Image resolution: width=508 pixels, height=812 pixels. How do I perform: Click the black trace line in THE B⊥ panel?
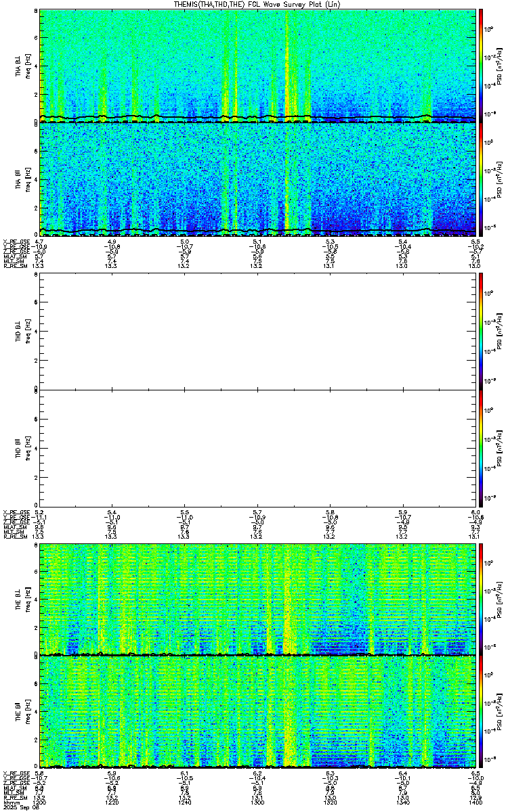pyautogui.click(x=257, y=654)
